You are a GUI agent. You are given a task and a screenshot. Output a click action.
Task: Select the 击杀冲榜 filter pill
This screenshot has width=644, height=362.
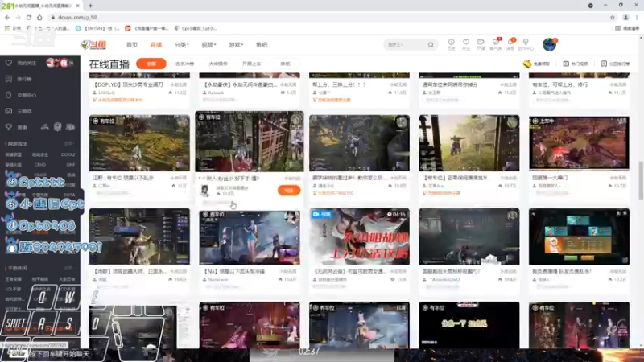click(x=185, y=64)
